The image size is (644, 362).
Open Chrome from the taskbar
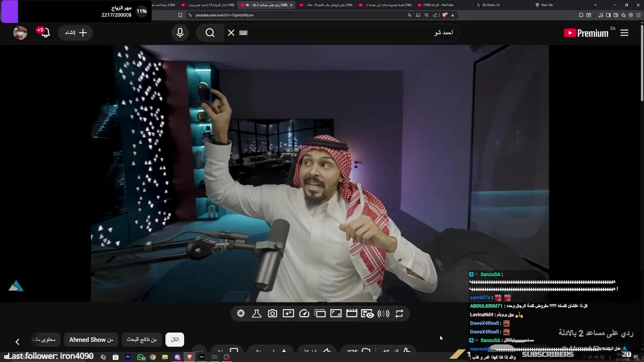tap(152, 357)
